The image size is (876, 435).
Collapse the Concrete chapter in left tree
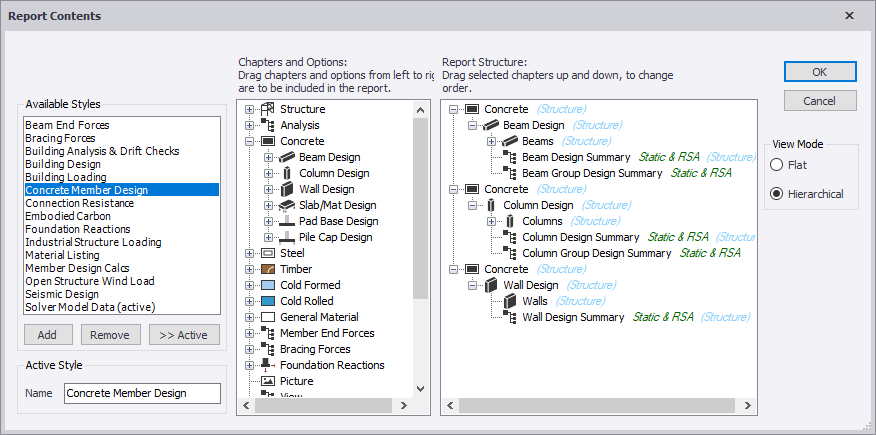coord(249,141)
